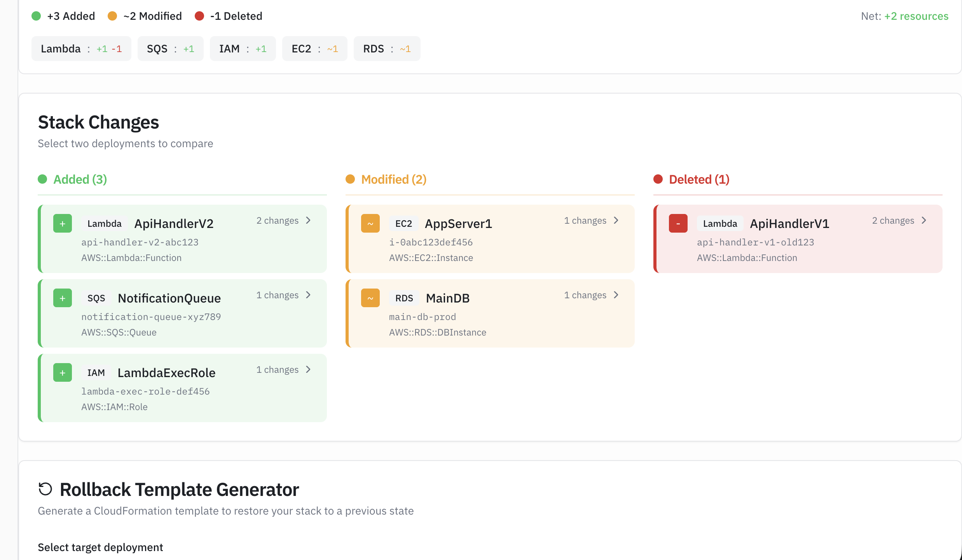This screenshot has height=560, width=962.
Task: Select the SQS service summary chip
Action: click(170, 49)
